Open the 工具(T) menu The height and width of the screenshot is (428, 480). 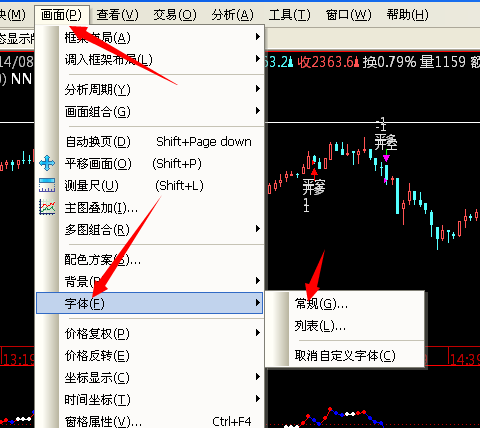[x=290, y=15]
